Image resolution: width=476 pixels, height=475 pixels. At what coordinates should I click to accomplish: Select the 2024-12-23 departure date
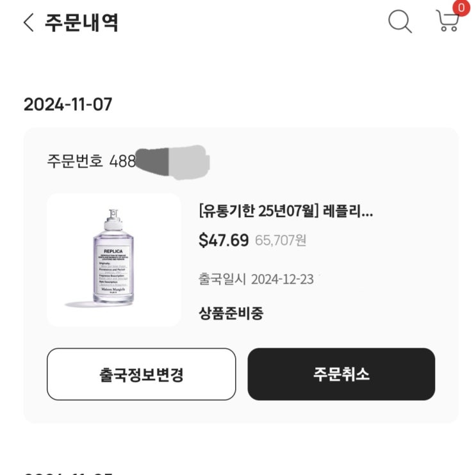coord(283,280)
